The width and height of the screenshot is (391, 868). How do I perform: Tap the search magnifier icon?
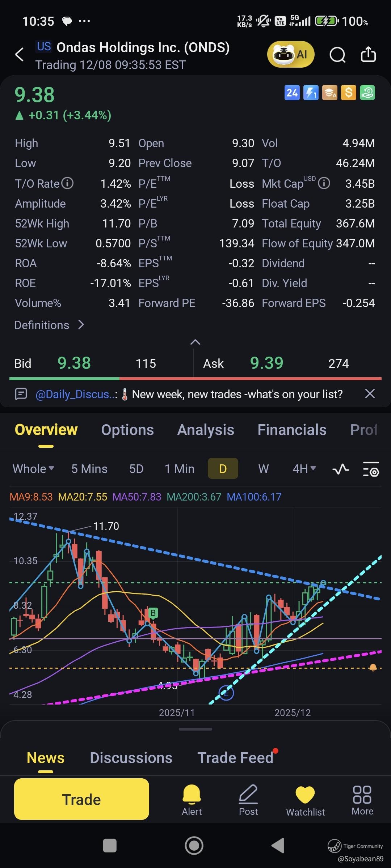pos(337,55)
